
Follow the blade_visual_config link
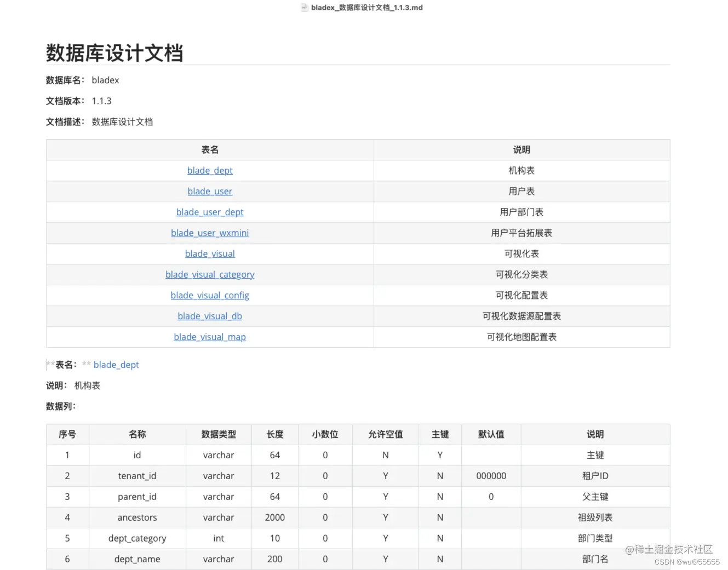(210, 295)
